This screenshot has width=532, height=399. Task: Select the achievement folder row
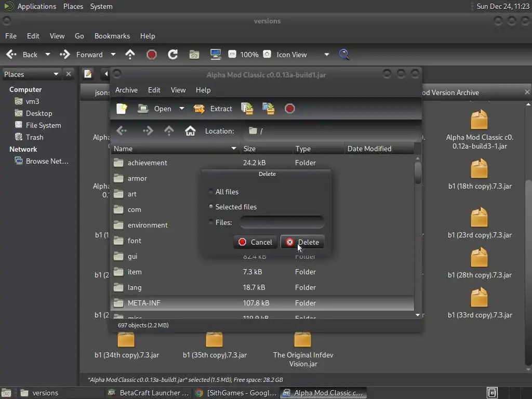click(x=262, y=163)
